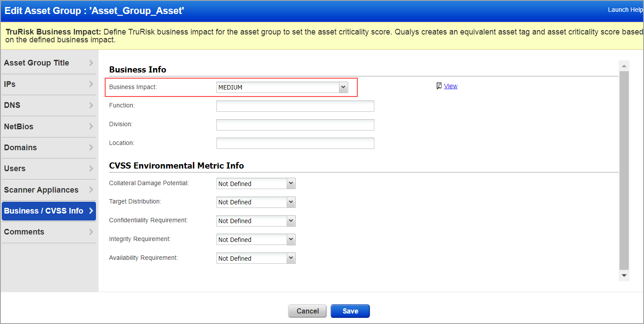Open Confidentiality Requirement dropdown
The image size is (644, 324).
(x=256, y=221)
